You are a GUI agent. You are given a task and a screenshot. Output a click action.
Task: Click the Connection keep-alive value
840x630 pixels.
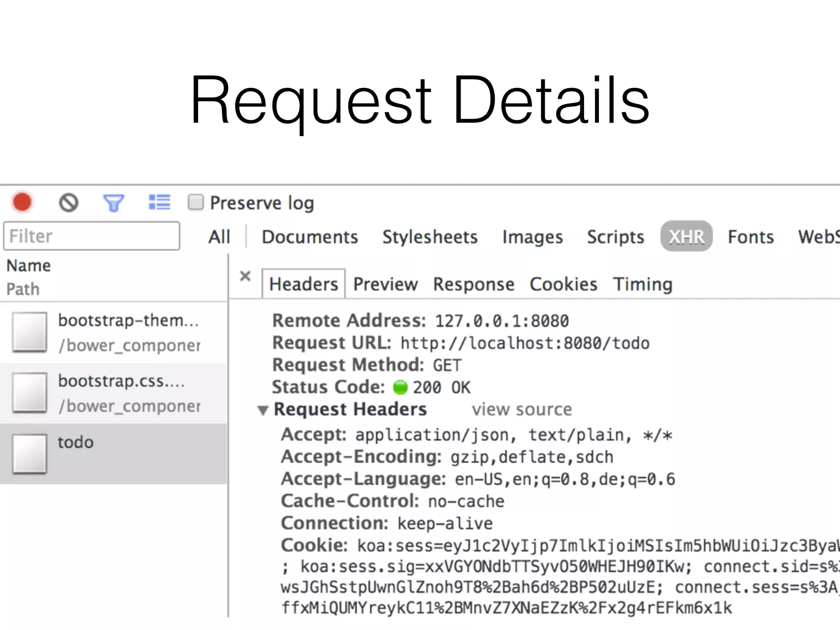(445, 524)
